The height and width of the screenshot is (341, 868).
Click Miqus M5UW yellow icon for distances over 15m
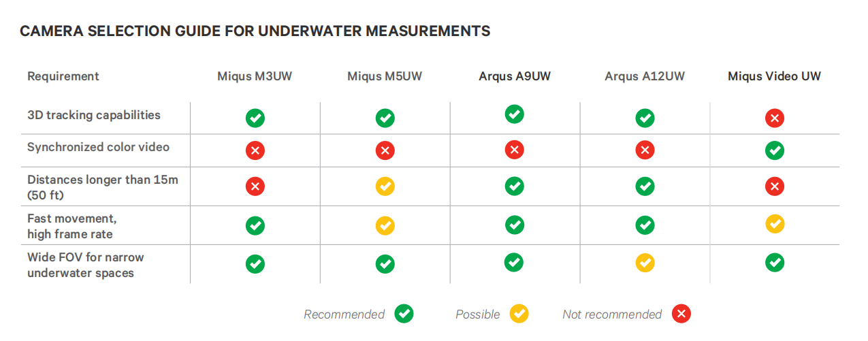[385, 186]
